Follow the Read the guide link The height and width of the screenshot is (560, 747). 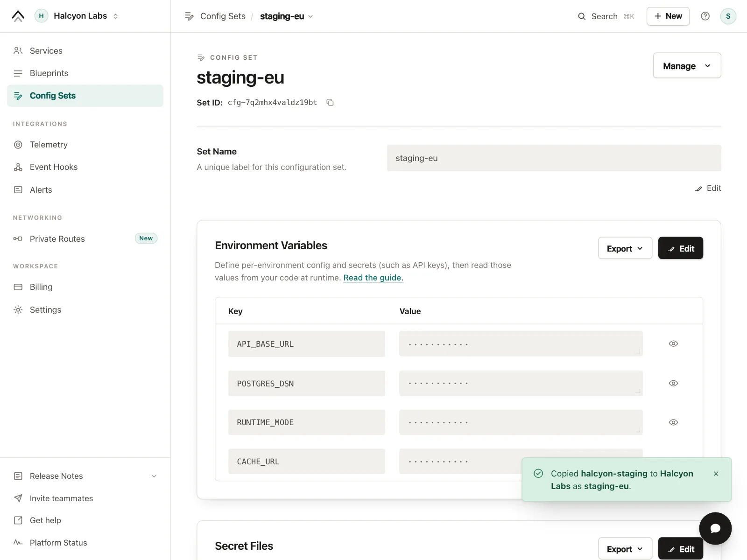(373, 278)
